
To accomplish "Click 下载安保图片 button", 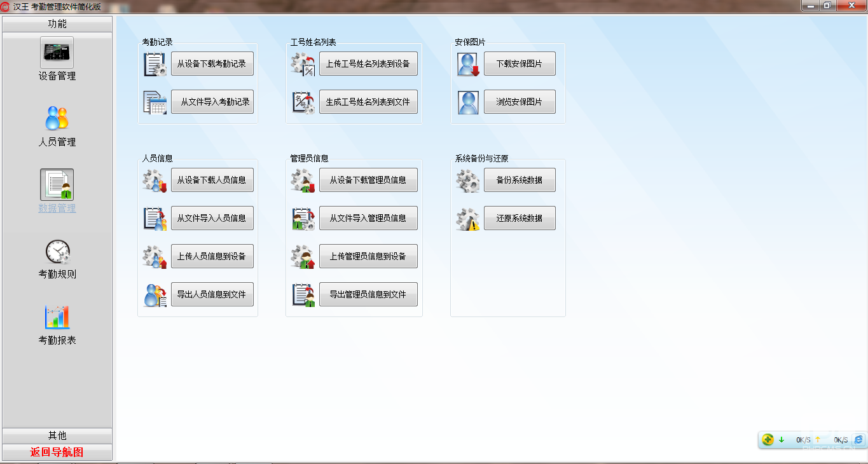I will 520,64.
